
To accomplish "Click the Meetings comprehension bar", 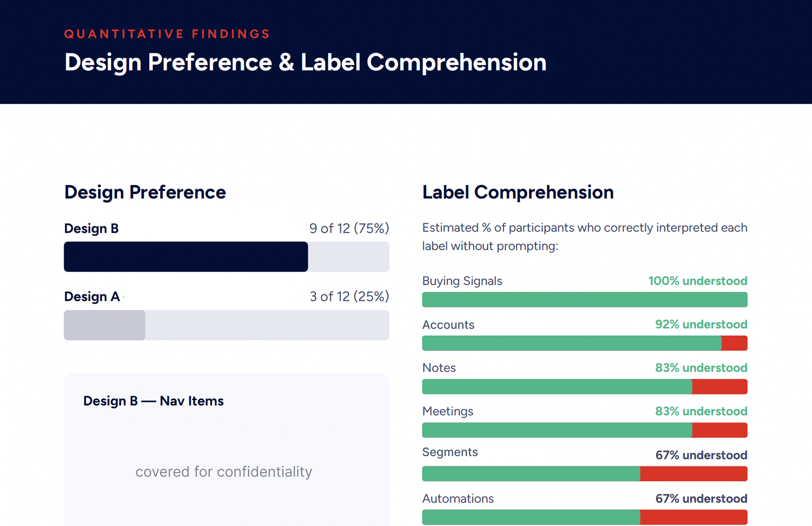I will click(x=585, y=430).
